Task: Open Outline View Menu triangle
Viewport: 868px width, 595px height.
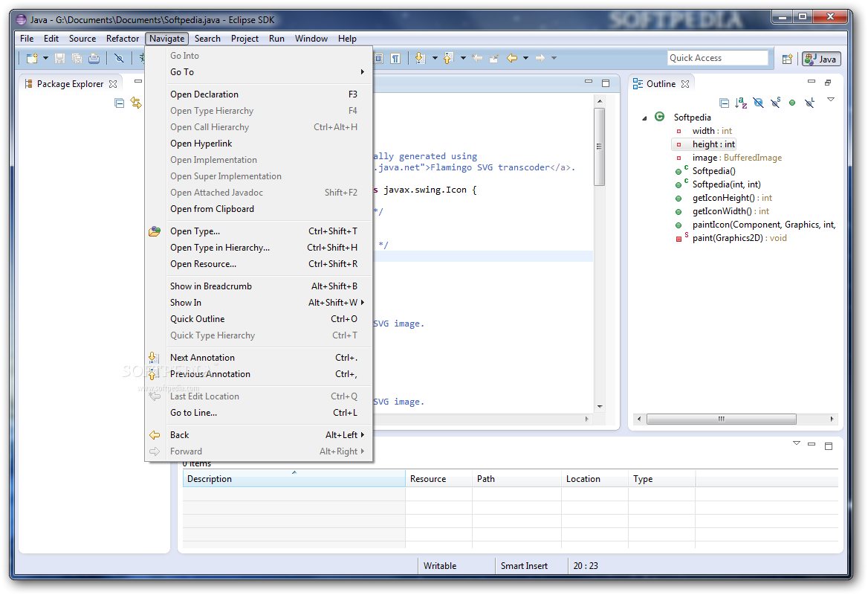Action: [x=830, y=100]
